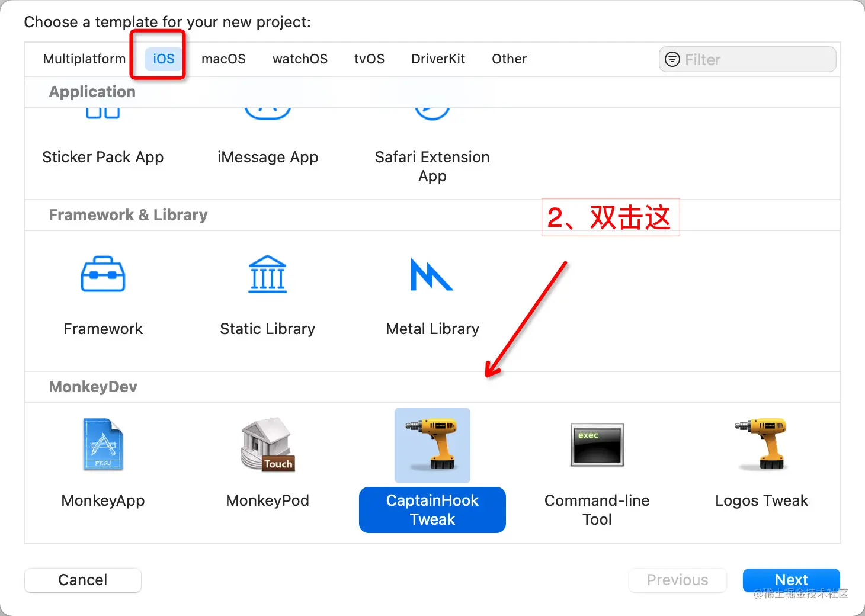Choose the Safari Extension App label
The width and height of the screenshot is (865, 616).
432,166
